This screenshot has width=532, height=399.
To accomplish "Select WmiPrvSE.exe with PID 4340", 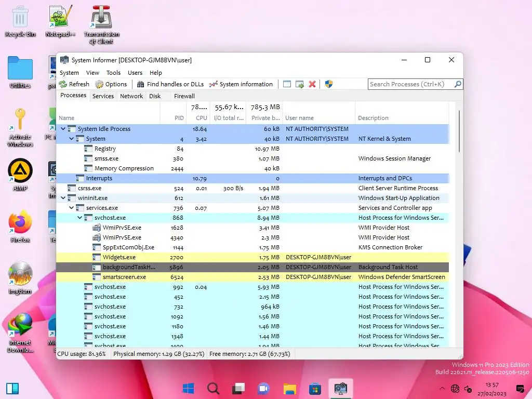I will [252, 237].
